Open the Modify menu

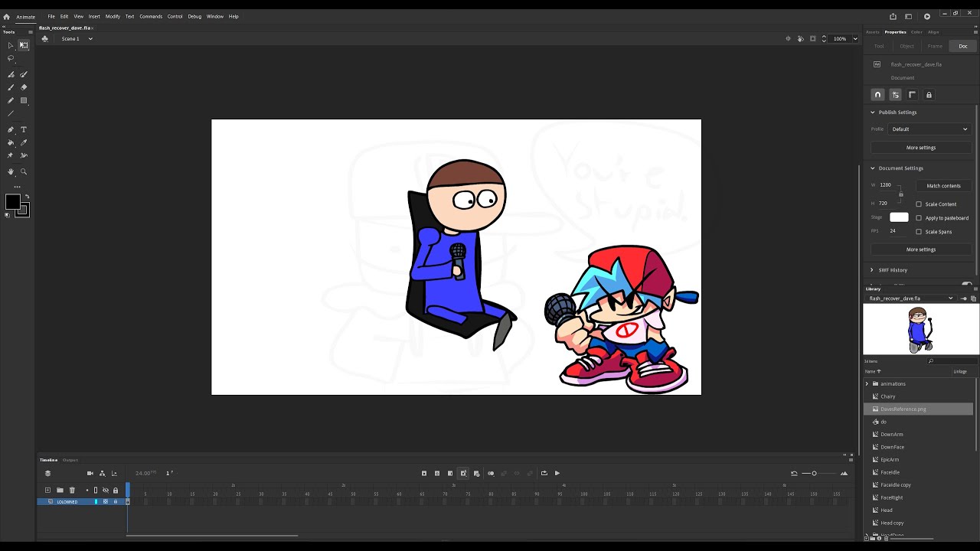(x=113, y=16)
